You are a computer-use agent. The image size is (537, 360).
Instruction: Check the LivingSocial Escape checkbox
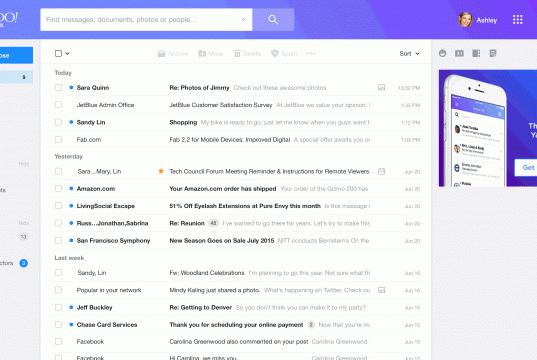pyautogui.click(x=58, y=206)
